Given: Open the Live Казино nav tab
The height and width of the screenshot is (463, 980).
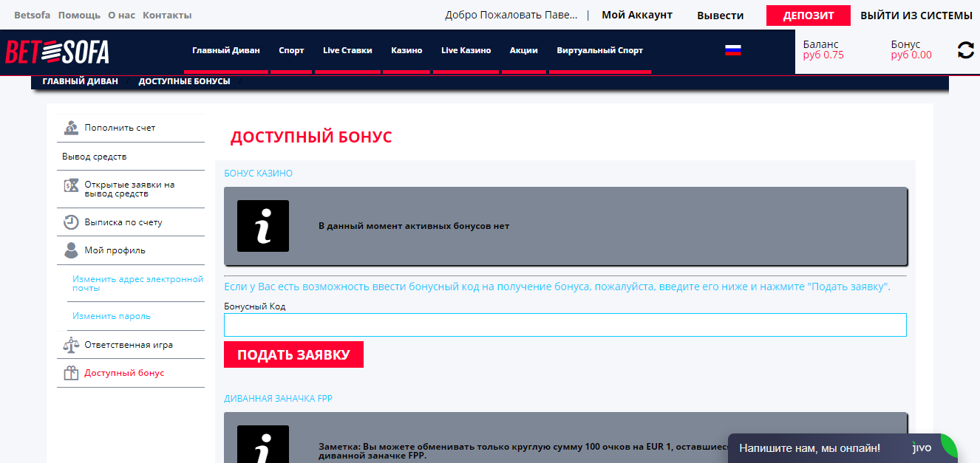Looking at the screenshot, I should 466,50.
